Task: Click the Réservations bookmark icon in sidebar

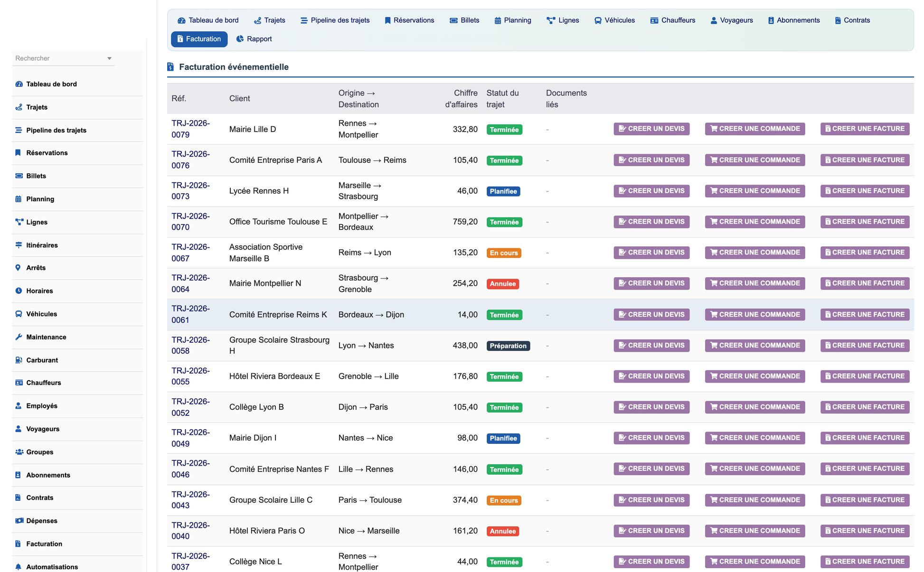Action: (18, 153)
